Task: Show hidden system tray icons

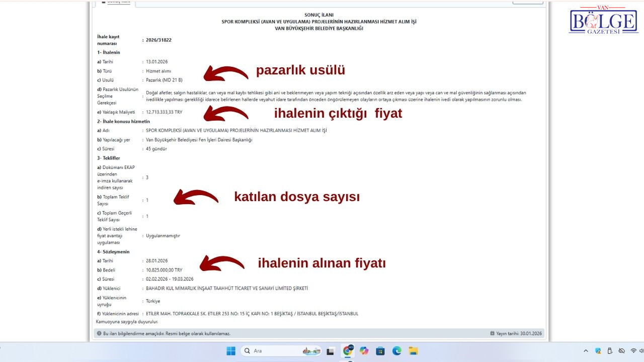Action: (586, 351)
